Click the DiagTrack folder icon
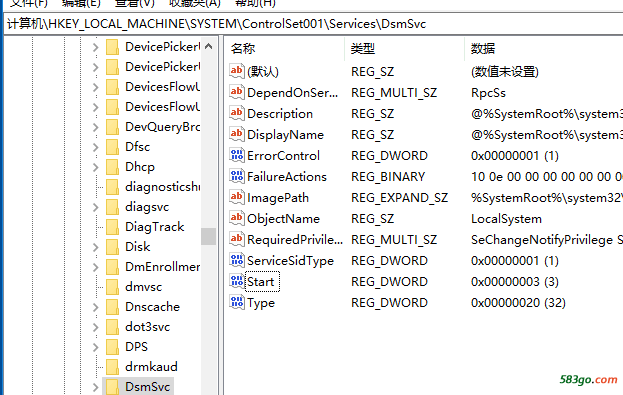The height and width of the screenshot is (395, 623). click(112, 227)
